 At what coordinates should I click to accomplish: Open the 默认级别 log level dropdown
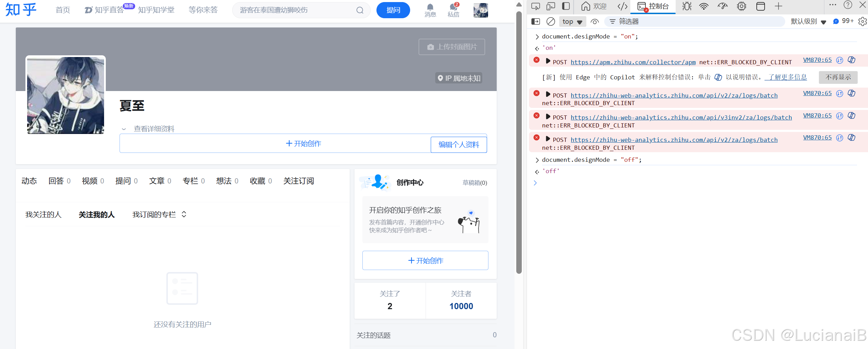(x=808, y=22)
